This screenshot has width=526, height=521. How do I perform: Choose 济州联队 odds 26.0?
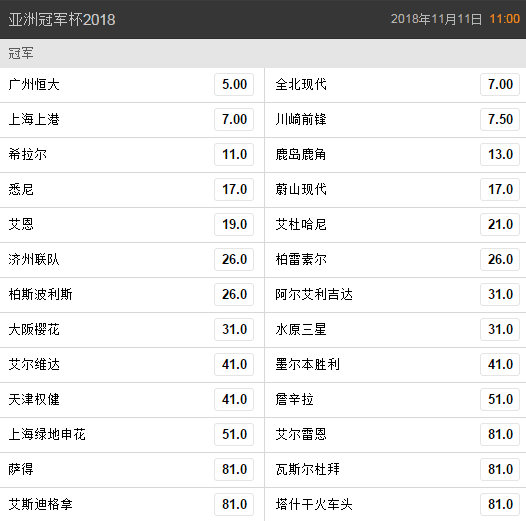click(234, 259)
